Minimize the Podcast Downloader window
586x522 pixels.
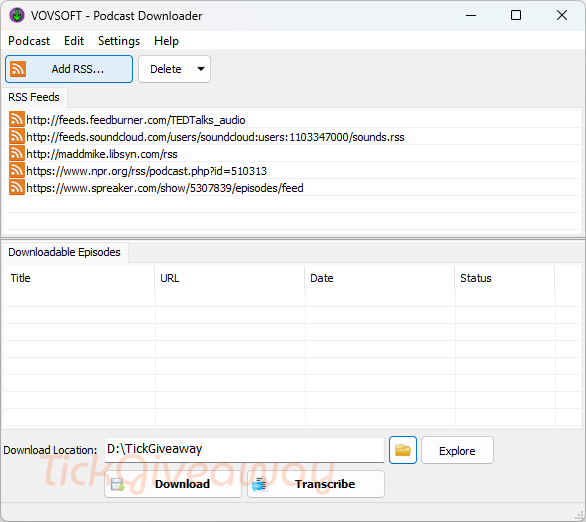click(x=471, y=15)
